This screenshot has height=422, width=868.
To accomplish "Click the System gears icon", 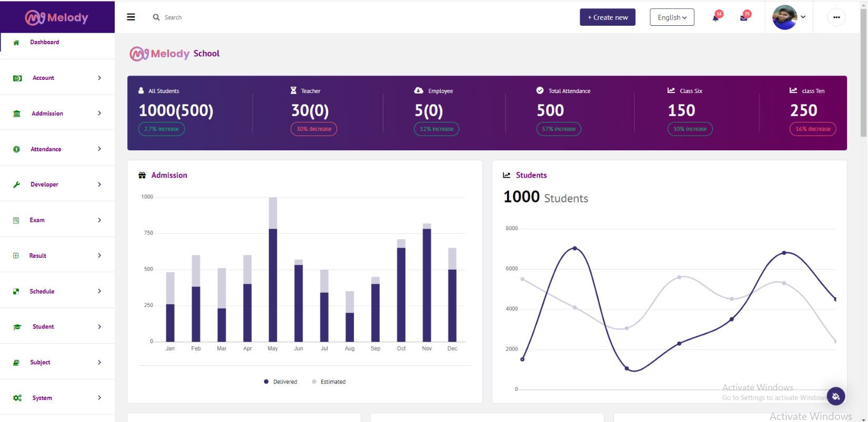I will click(x=17, y=398).
